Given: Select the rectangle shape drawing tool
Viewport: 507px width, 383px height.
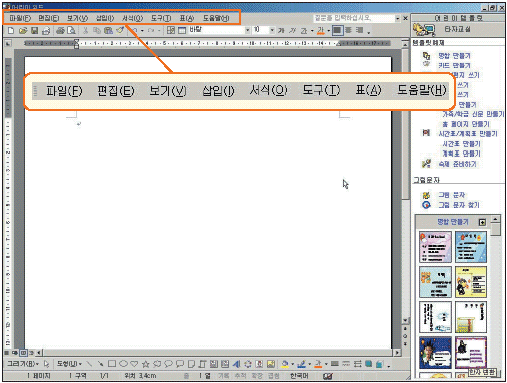Looking at the screenshot, I should coord(112,364).
